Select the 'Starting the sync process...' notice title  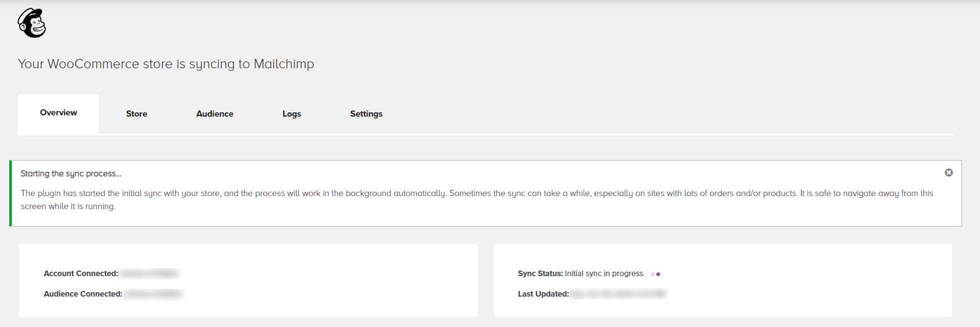click(71, 174)
